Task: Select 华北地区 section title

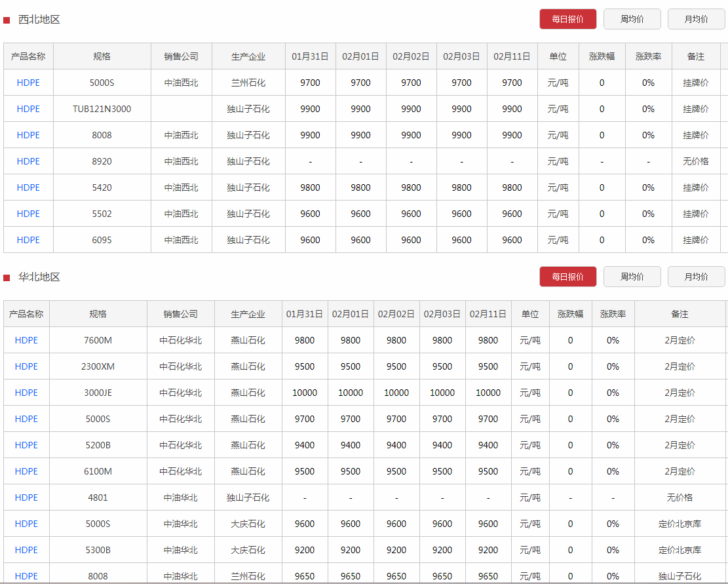Action: tap(39, 277)
